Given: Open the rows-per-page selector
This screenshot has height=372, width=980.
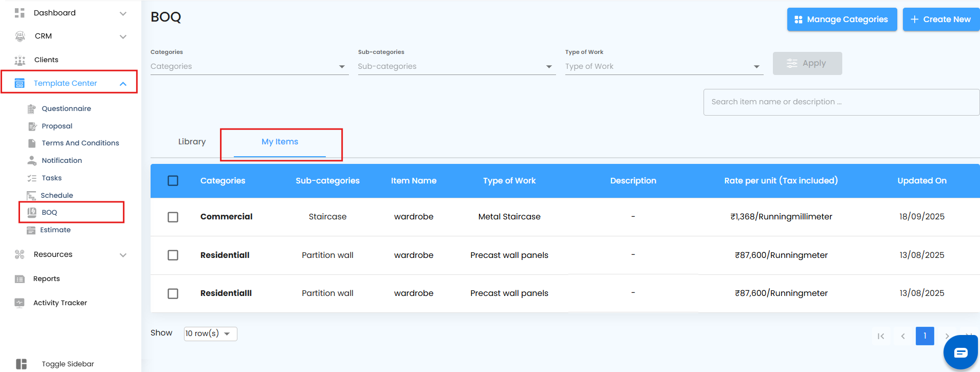Looking at the screenshot, I should [x=210, y=333].
